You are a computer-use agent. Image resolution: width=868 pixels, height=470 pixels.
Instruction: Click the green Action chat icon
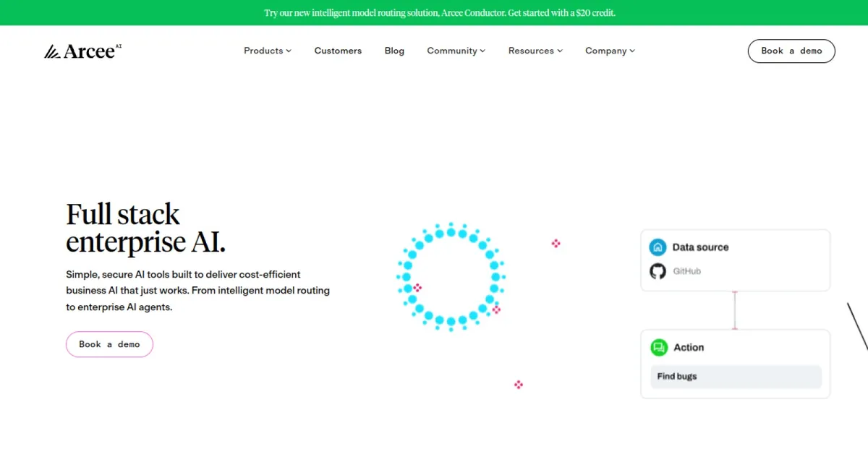(x=658, y=347)
